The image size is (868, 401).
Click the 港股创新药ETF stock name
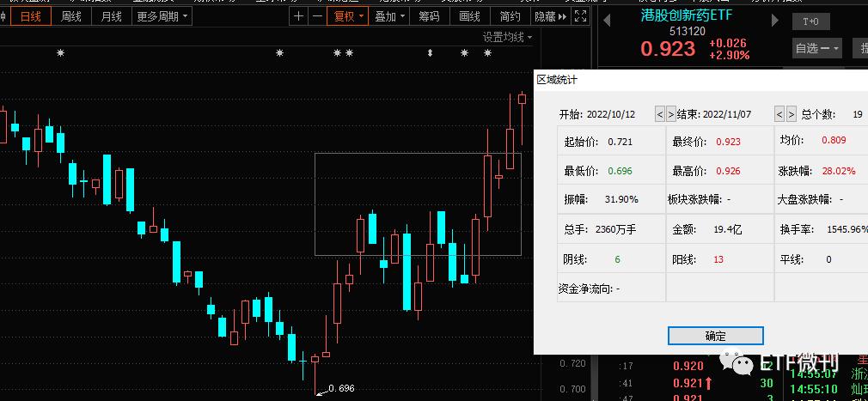687,15
